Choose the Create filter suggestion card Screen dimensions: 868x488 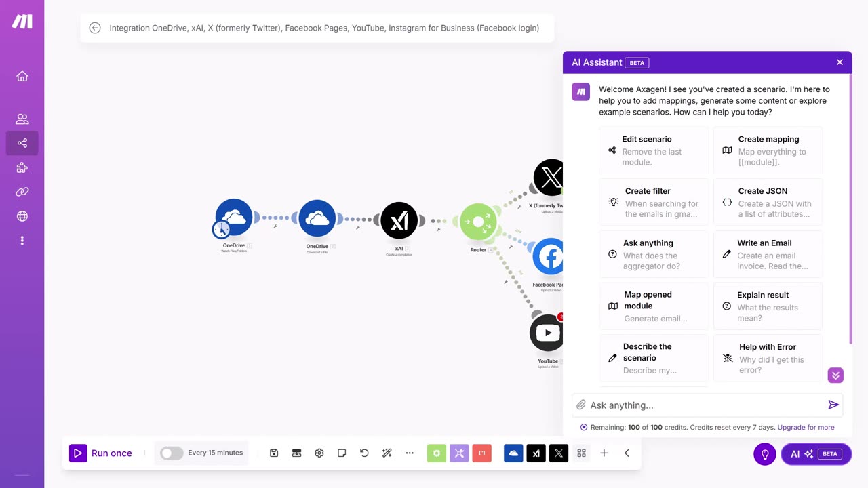click(x=654, y=202)
